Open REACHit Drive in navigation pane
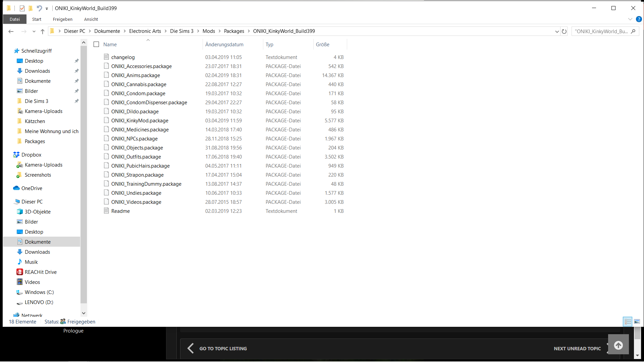644x362 pixels. pyautogui.click(x=41, y=272)
